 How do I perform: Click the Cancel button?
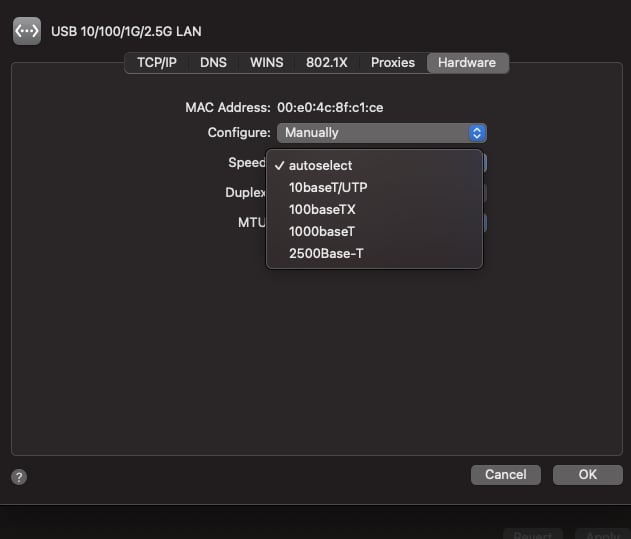click(505, 475)
